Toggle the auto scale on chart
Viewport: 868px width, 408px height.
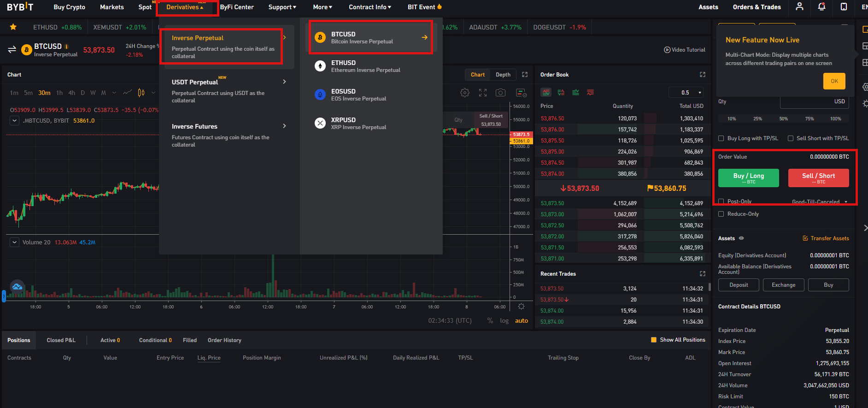click(522, 320)
